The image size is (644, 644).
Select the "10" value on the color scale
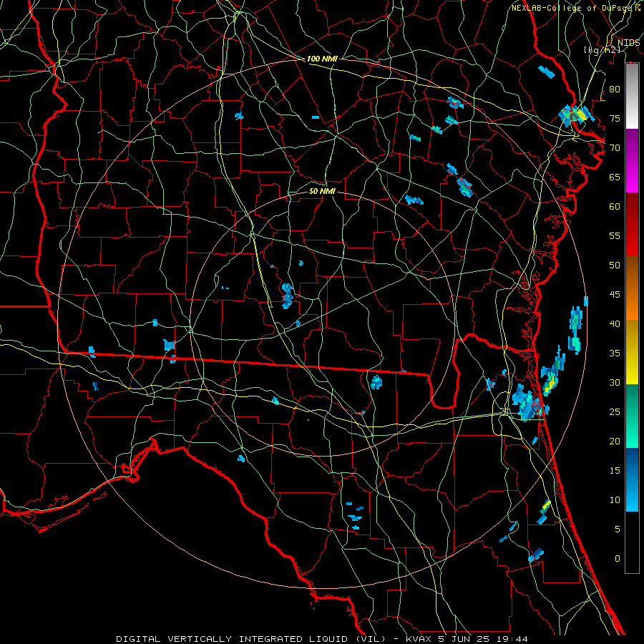coord(615,500)
